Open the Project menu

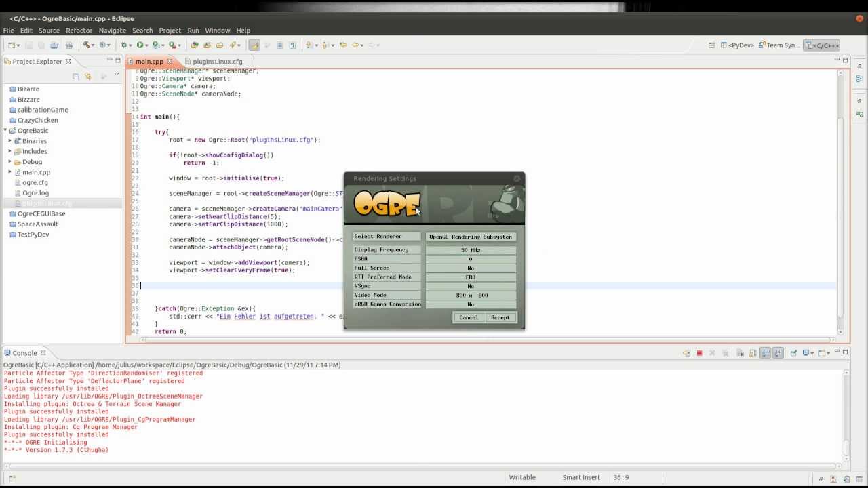[170, 30]
